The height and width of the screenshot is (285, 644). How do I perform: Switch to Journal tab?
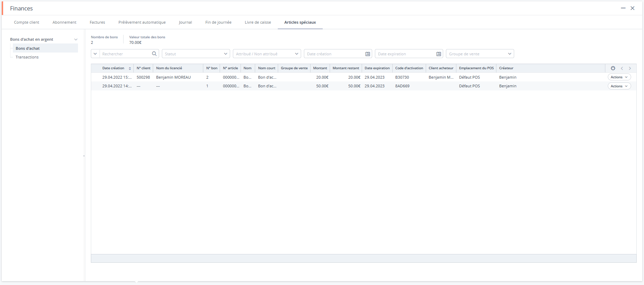(185, 22)
